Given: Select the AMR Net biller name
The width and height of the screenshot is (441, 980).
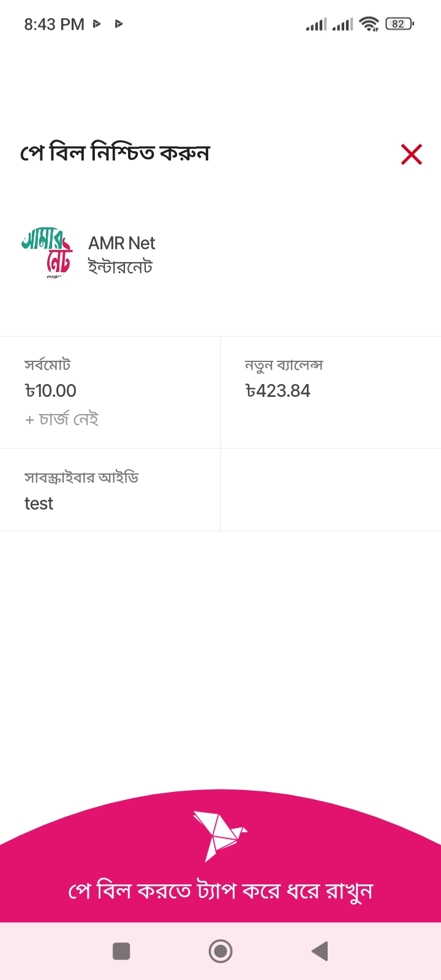Looking at the screenshot, I should click(122, 243).
